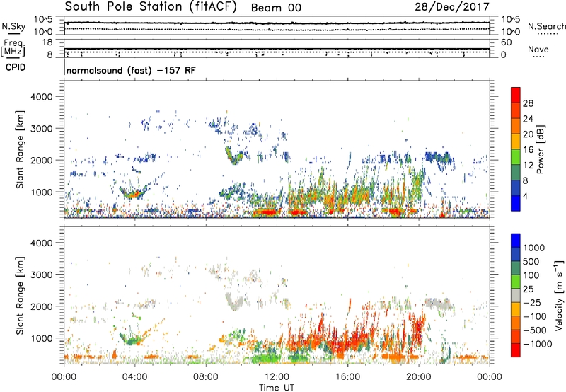The height and width of the screenshot is (392, 566).
Task: Click the title 'South Pole Station (fitACF)'
Action: coord(151,7)
